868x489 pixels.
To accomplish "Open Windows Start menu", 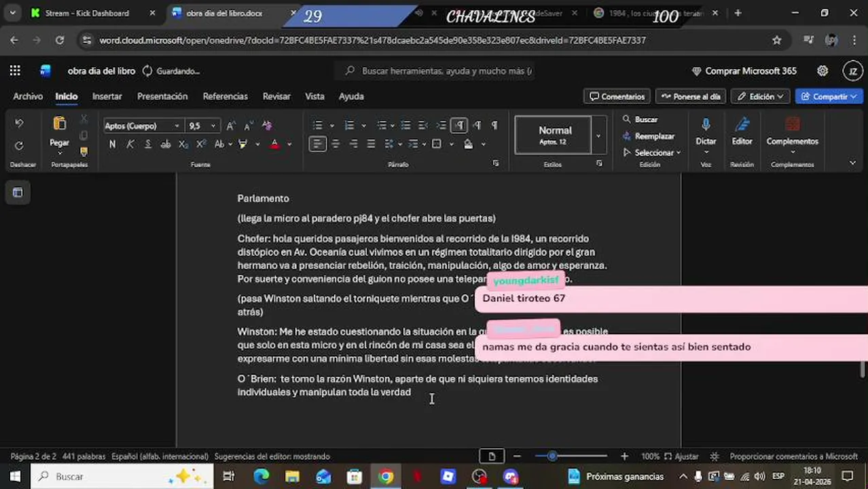I will (15, 476).
